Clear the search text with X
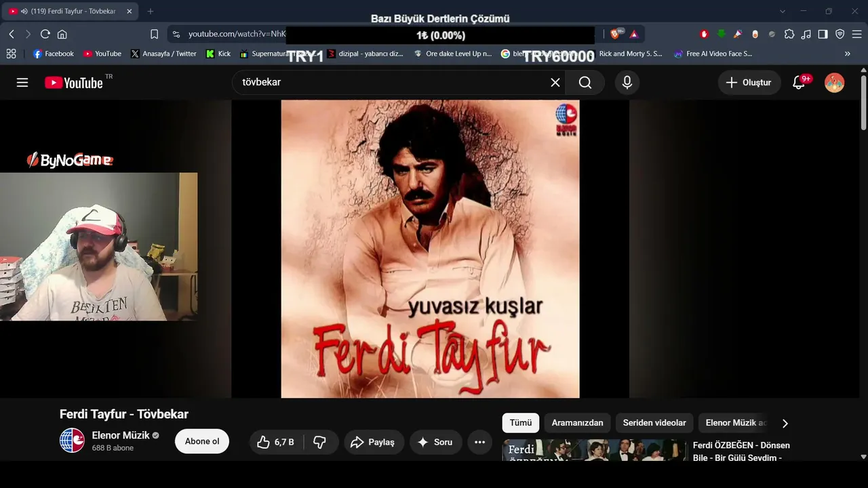 555,82
